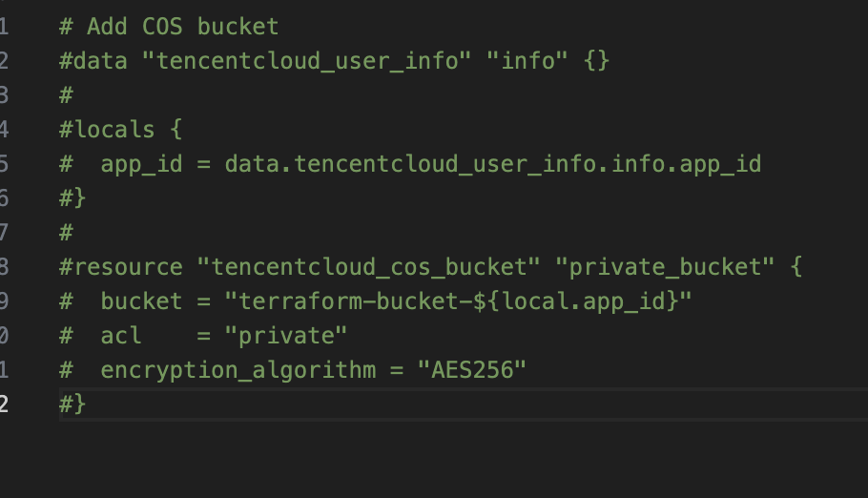Image resolution: width=868 pixels, height=498 pixels.
Task: Click 'terraform-bucket-${local.app_id}' string value
Action: coord(459,301)
